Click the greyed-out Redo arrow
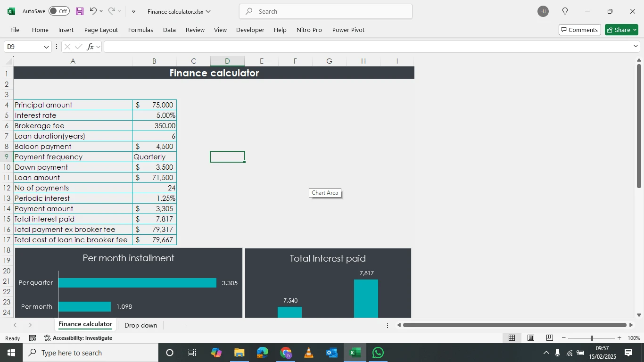 click(x=112, y=11)
